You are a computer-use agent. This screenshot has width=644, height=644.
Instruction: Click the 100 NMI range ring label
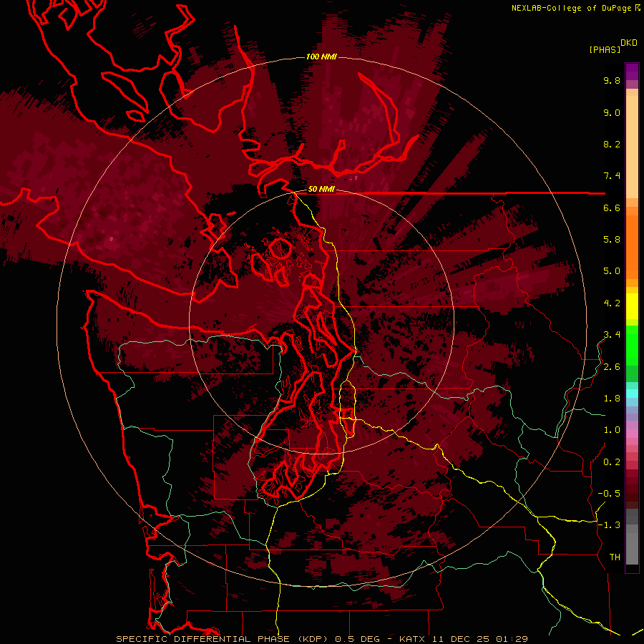click(321, 57)
